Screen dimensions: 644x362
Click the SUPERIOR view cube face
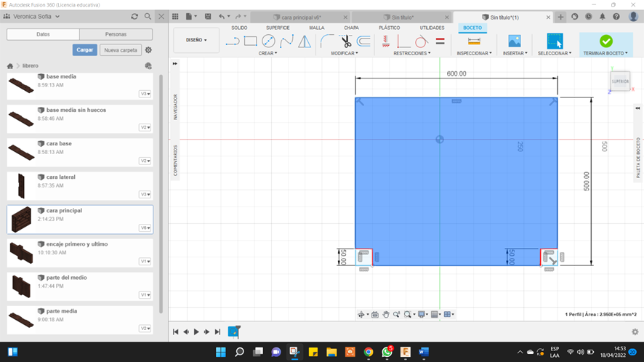pos(620,81)
